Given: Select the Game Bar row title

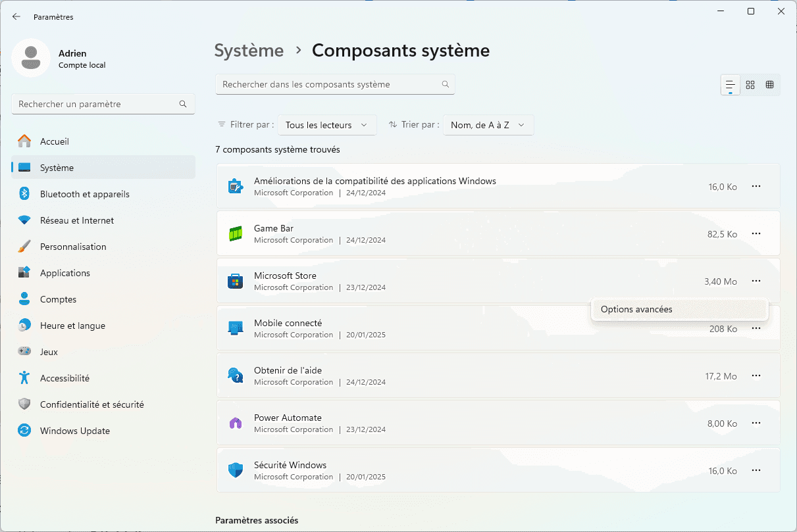Looking at the screenshot, I should pos(274,228).
